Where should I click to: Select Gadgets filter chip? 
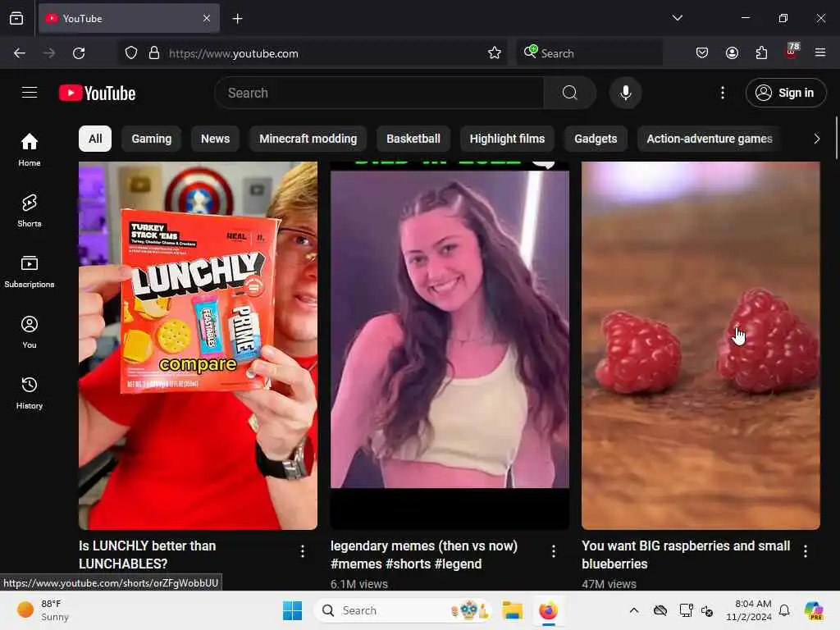596,139
